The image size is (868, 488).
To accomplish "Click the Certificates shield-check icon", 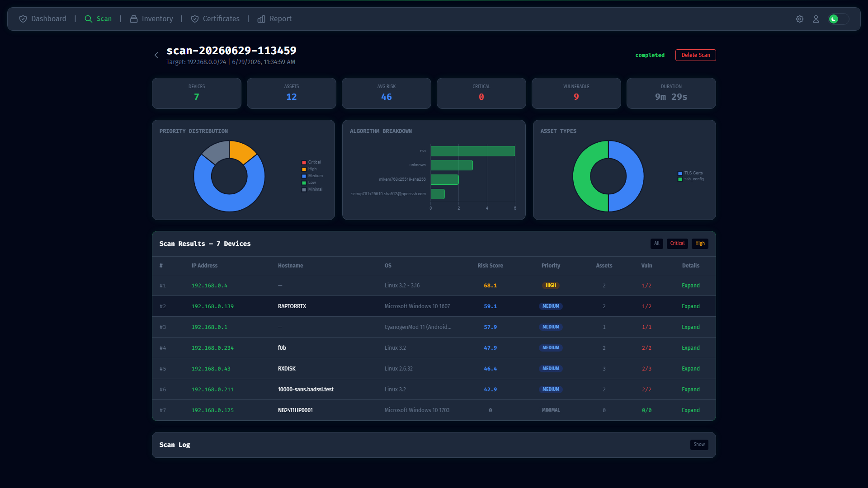I will [195, 19].
